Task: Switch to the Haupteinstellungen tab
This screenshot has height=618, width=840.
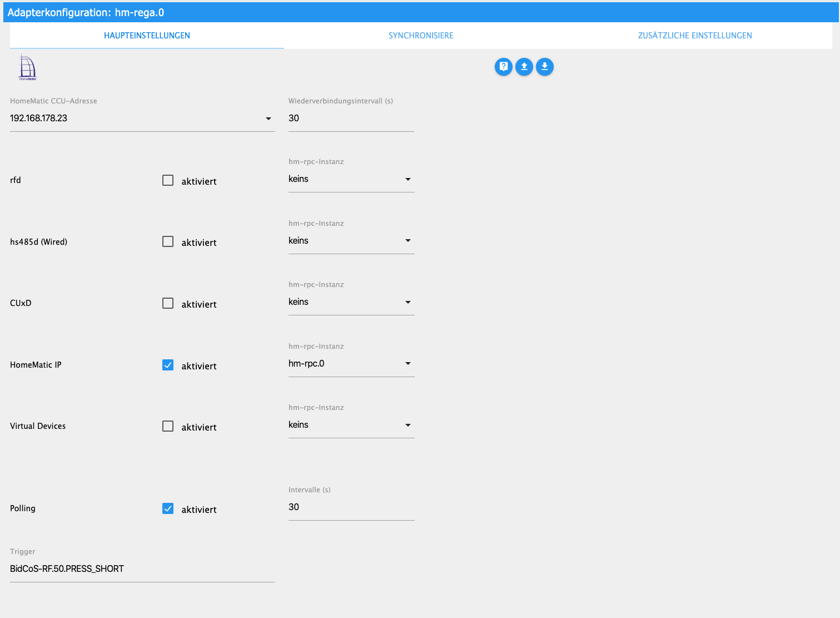Action: coord(147,36)
